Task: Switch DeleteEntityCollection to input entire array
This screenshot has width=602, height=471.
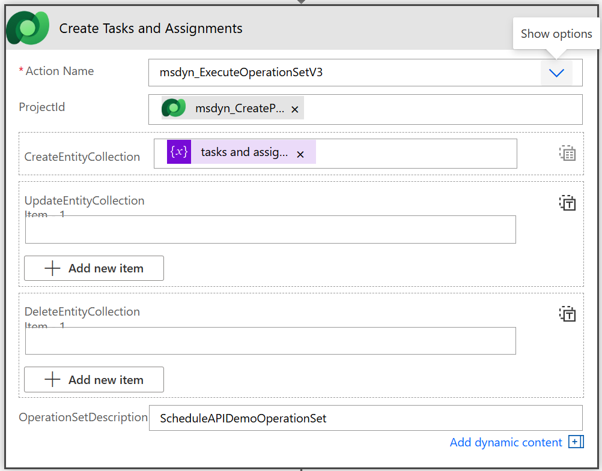Action: tap(567, 314)
